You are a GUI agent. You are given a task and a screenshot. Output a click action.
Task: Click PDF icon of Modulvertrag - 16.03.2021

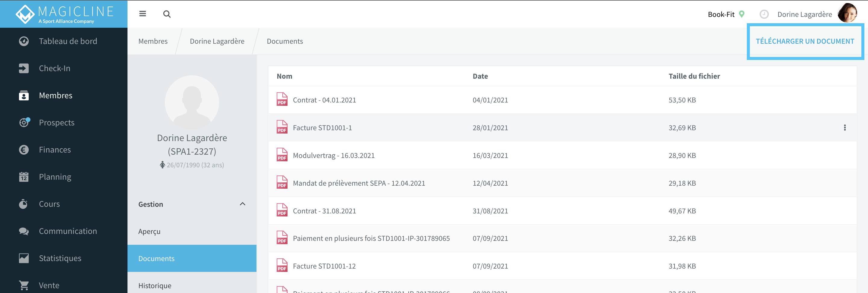pos(282,155)
